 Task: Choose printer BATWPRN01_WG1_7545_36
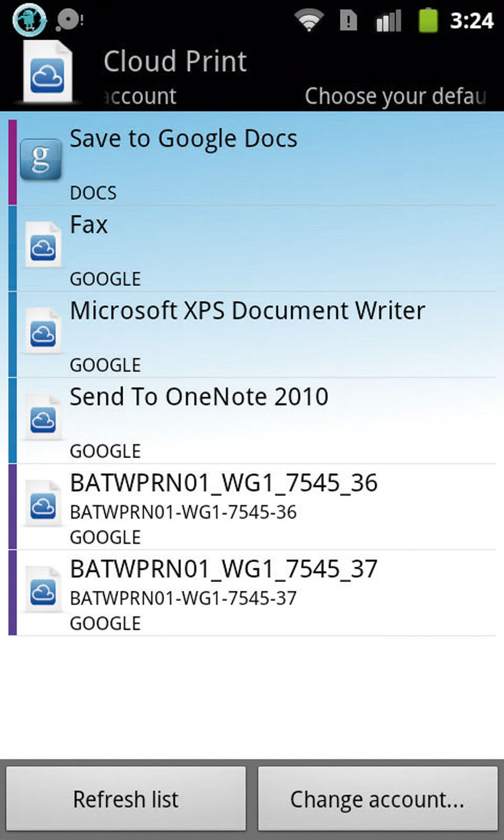tap(252, 507)
